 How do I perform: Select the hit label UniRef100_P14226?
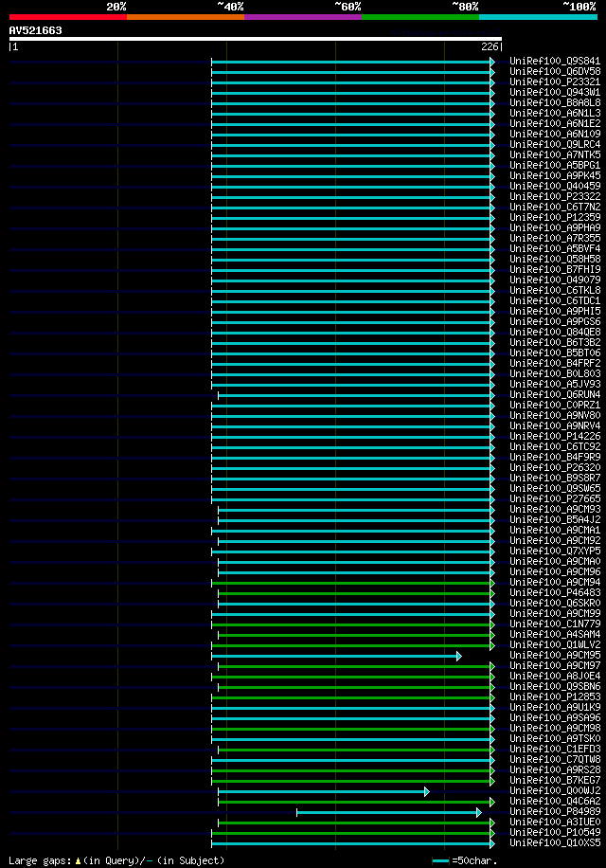(555, 436)
